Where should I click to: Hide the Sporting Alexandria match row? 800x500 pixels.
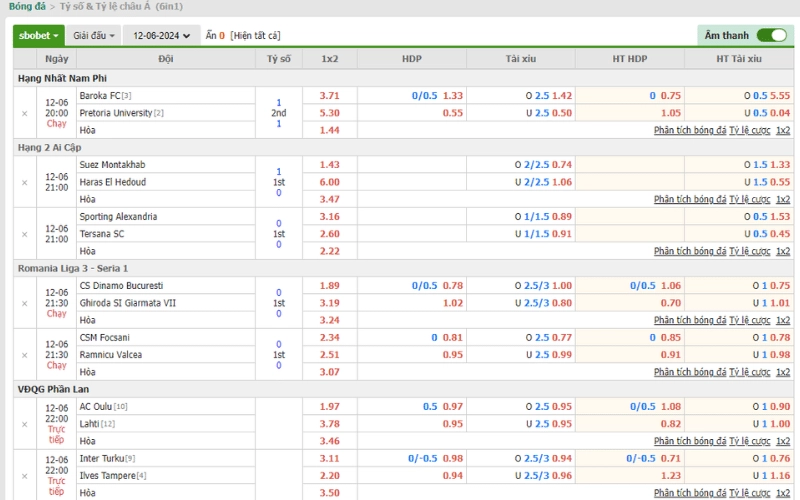24,234
